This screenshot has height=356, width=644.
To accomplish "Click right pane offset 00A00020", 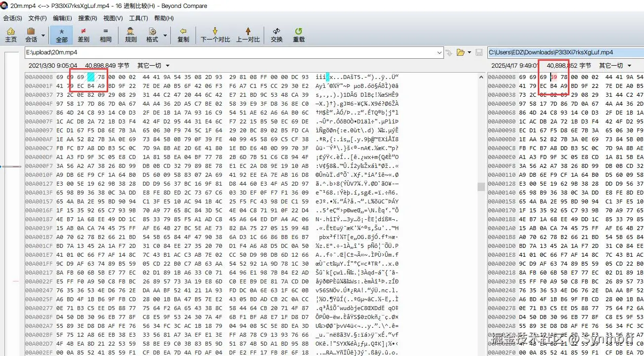I will coord(502,85).
